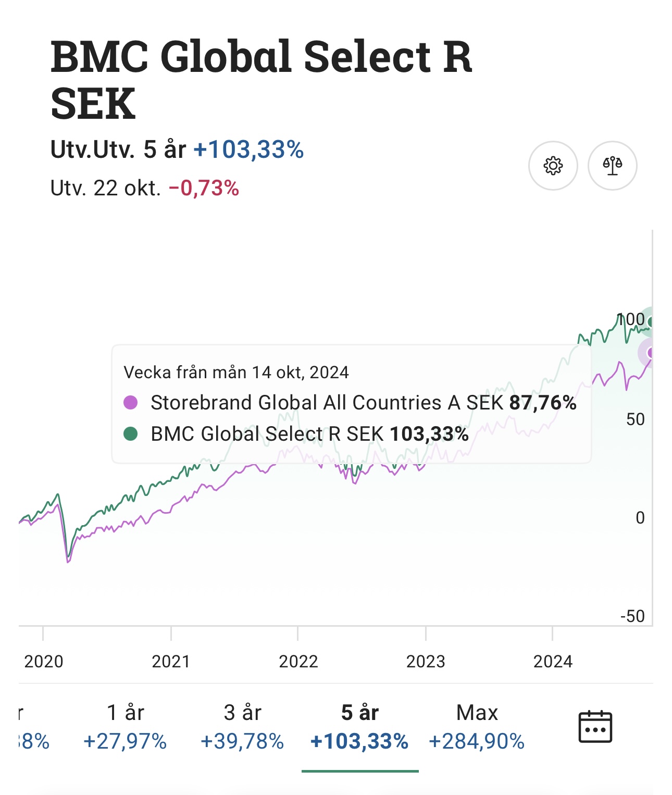Select the 5 år period tab
Image resolution: width=672 pixels, height=795 pixels.
click(359, 726)
